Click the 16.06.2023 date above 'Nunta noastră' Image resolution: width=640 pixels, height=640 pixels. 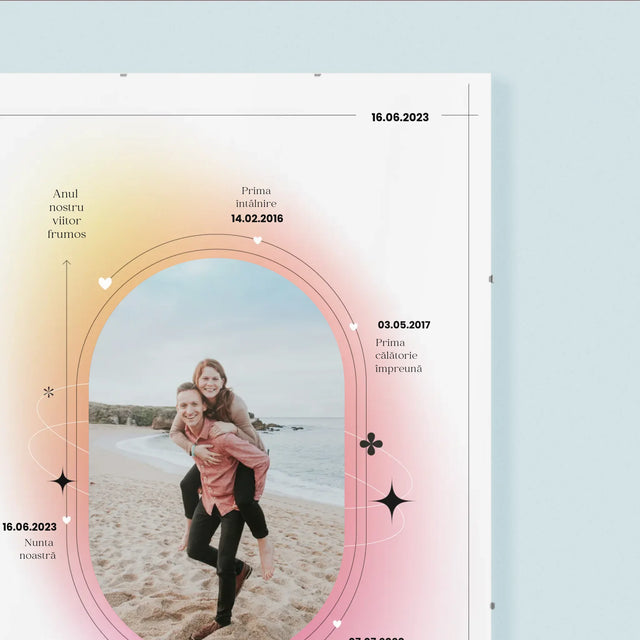click(30, 527)
